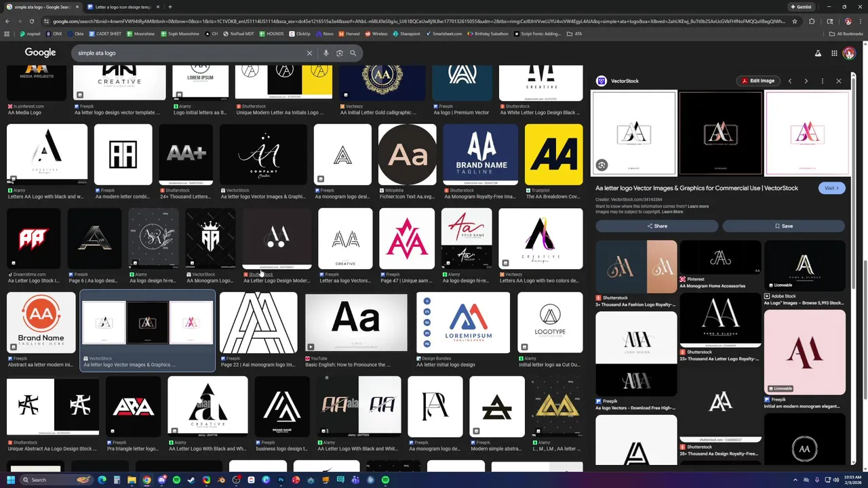Click the taskbar Search box
Screen dimensions: 868x488
[x=56, y=480]
